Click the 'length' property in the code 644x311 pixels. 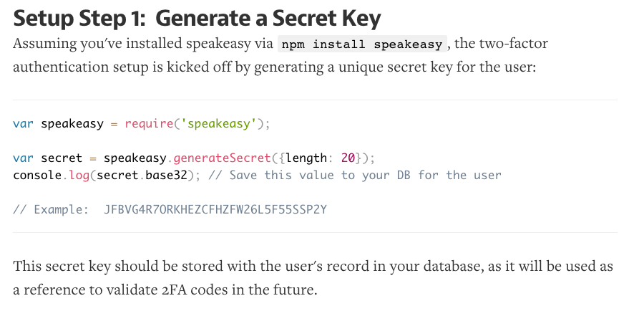(306, 158)
